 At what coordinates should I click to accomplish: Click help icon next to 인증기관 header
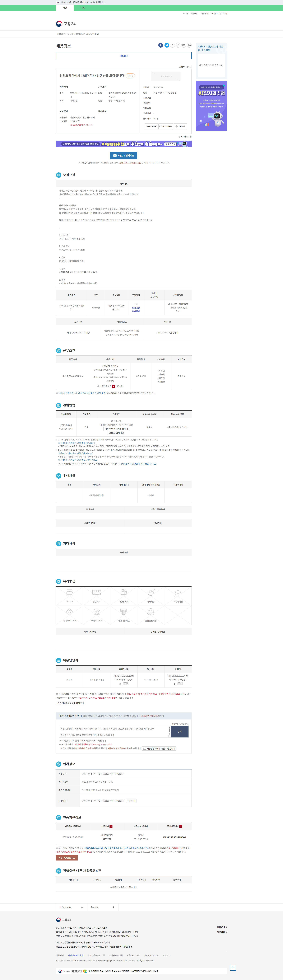(x=111, y=826)
